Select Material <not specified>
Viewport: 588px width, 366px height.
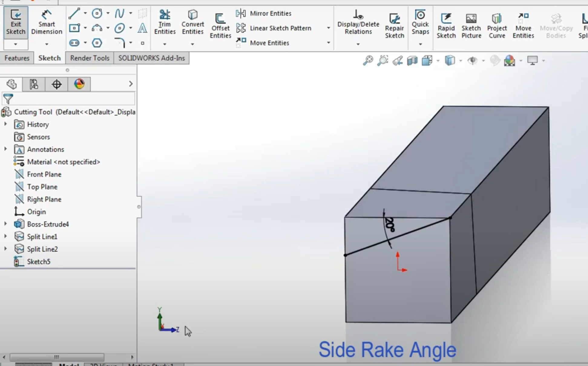pos(64,162)
